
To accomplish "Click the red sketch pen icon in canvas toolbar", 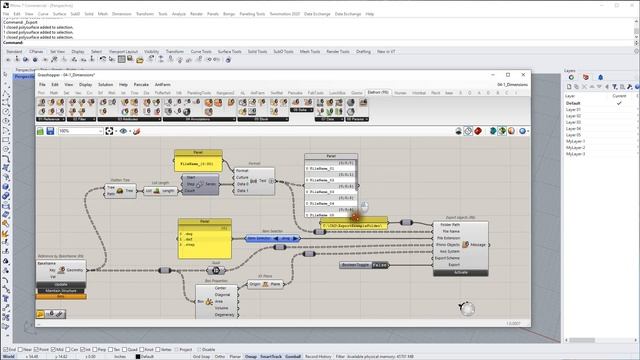I will click(137, 131).
